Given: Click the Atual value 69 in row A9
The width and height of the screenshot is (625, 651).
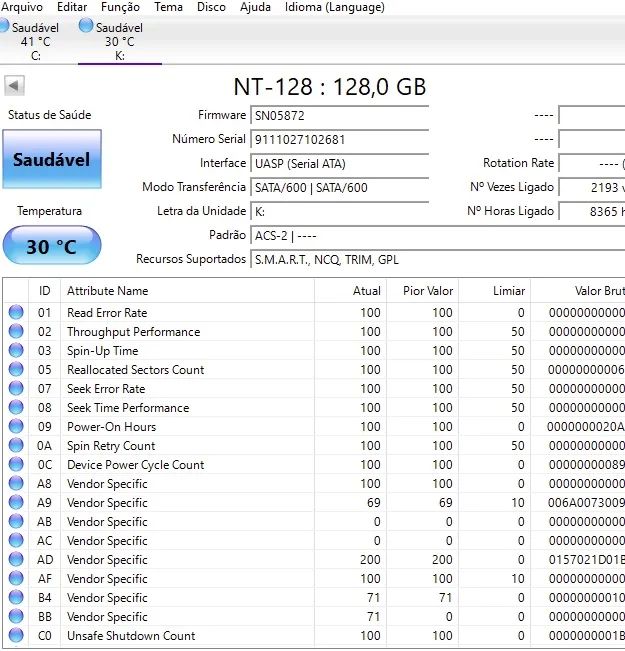Looking at the screenshot, I should point(373,503).
